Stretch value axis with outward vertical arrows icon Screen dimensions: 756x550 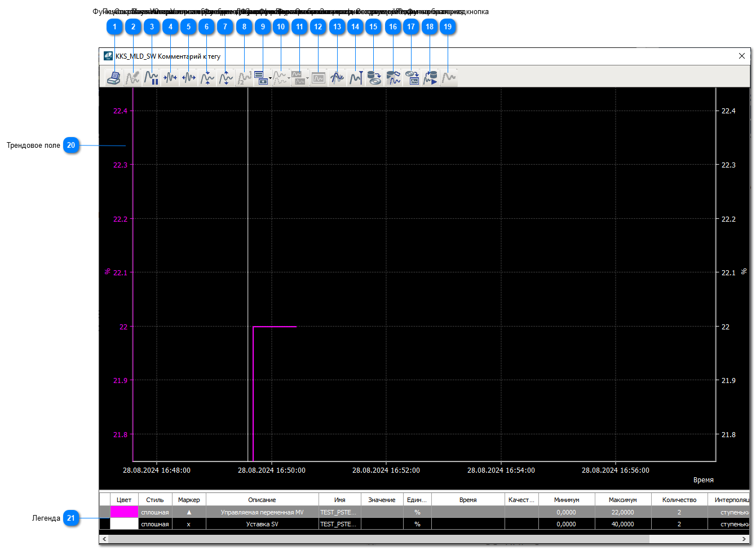[x=226, y=77]
